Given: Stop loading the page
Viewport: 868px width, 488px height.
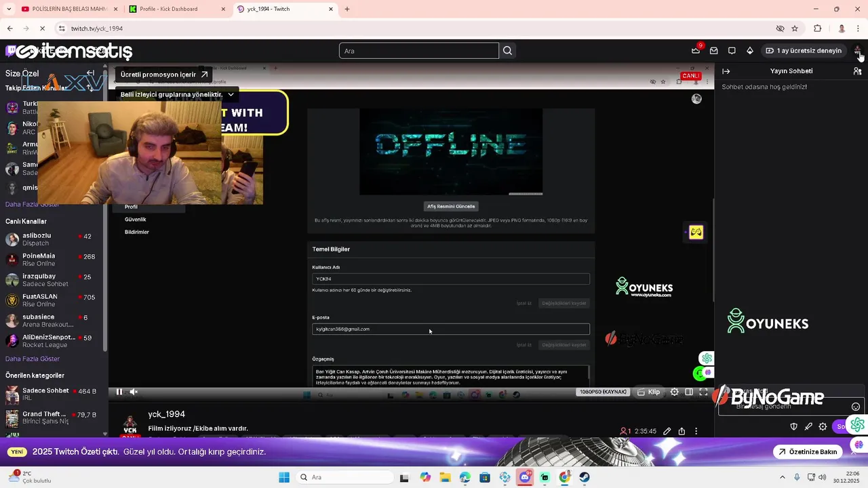Looking at the screenshot, I should (x=42, y=28).
